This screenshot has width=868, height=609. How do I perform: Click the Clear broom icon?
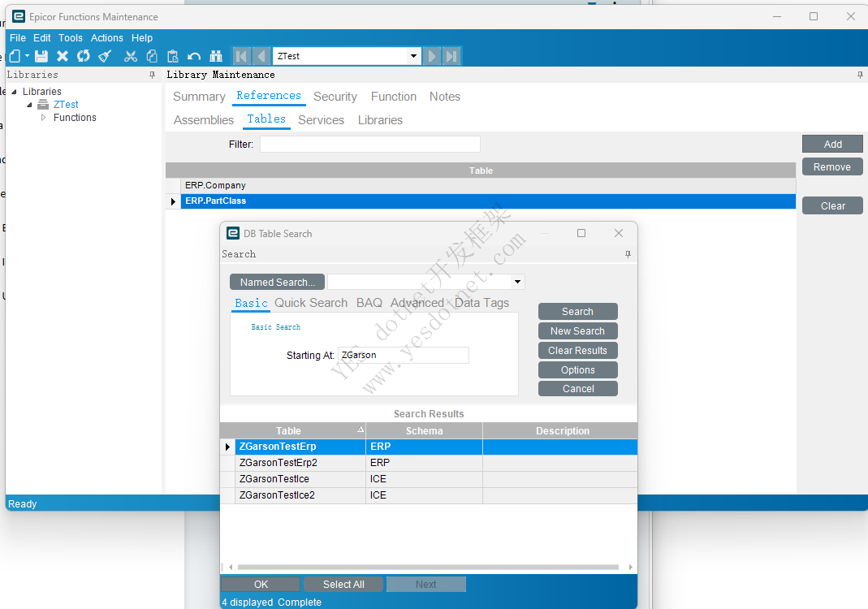105,56
